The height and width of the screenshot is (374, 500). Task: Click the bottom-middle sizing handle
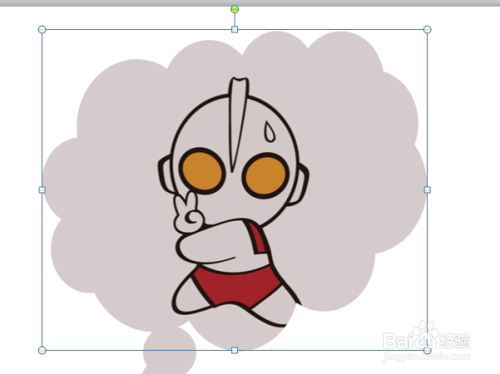[235, 350]
